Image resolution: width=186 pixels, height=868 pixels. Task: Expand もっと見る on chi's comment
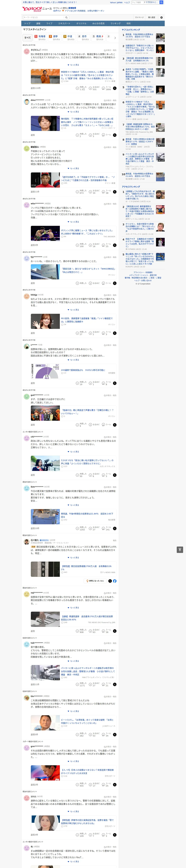click(73, 452)
